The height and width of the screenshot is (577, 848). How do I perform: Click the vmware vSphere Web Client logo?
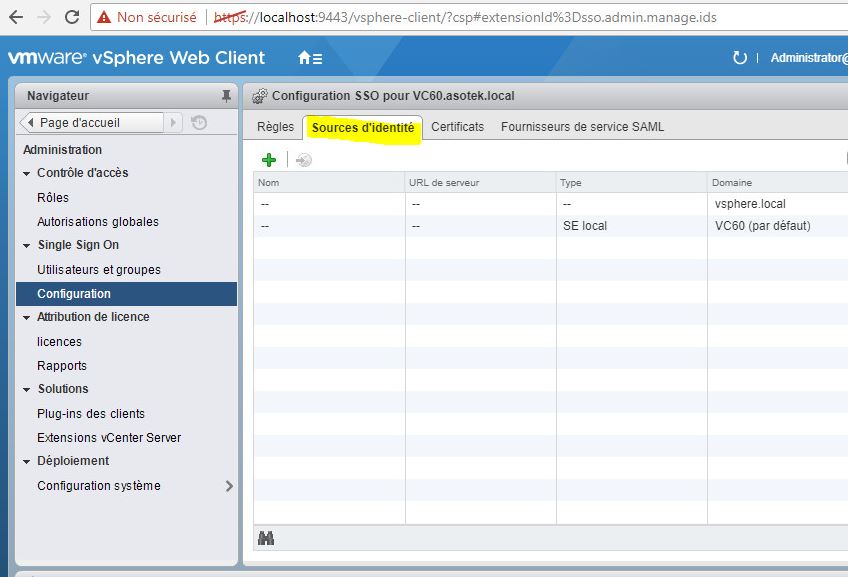click(136, 57)
